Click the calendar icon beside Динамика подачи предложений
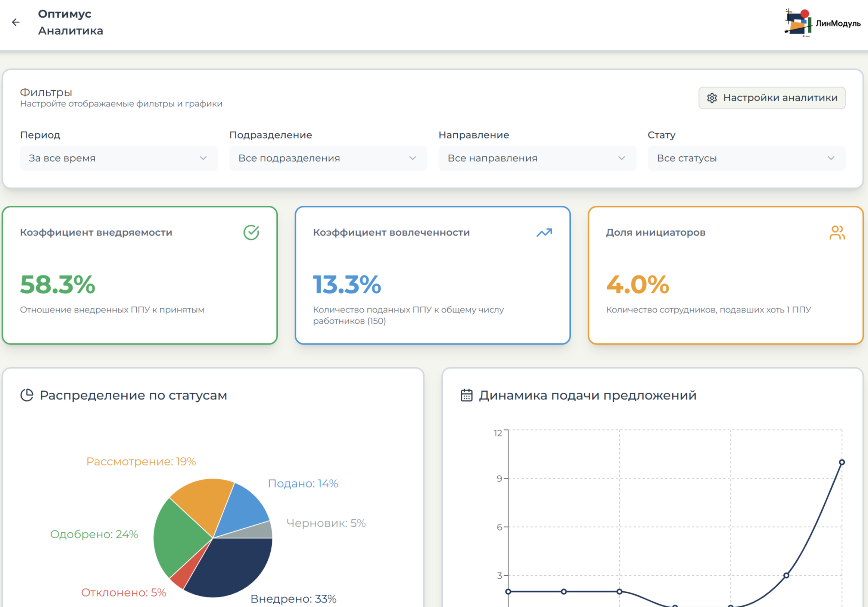This screenshot has height=607, width=868. (x=467, y=395)
